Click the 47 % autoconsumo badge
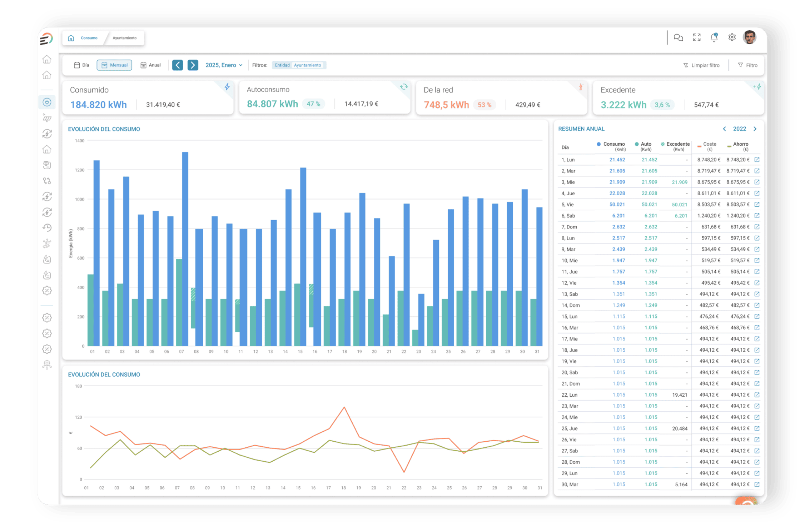805x532 pixels. [313, 104]
